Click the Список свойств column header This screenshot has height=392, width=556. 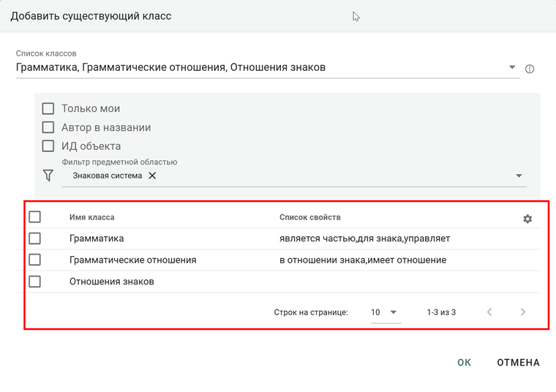click(x=310, y=217)
